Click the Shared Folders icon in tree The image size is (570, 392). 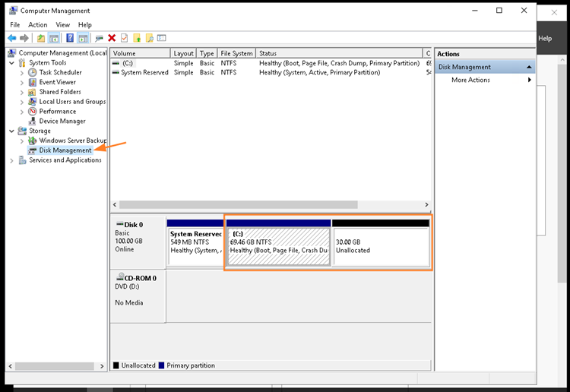pyautogui.click(x=33, y=92)
